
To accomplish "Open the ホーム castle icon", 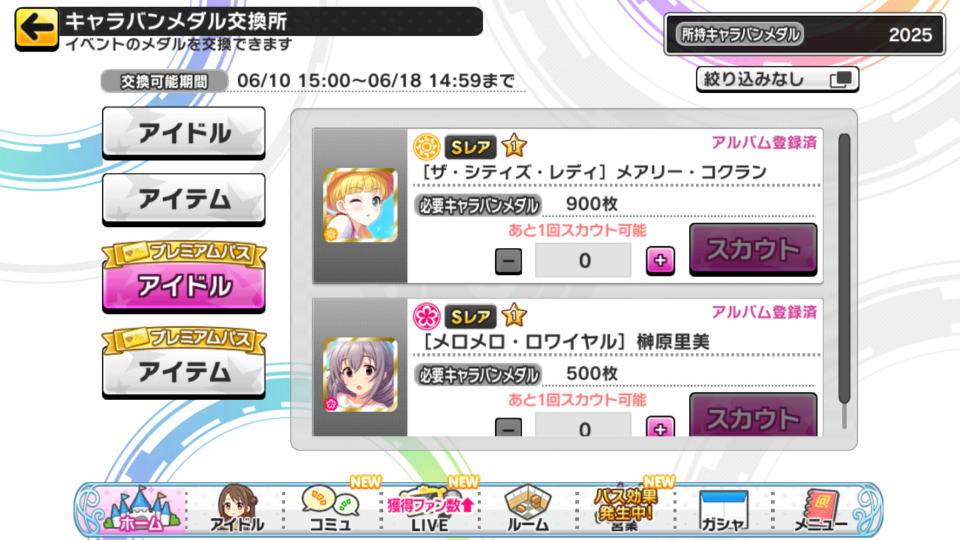I will coord(143,508).
